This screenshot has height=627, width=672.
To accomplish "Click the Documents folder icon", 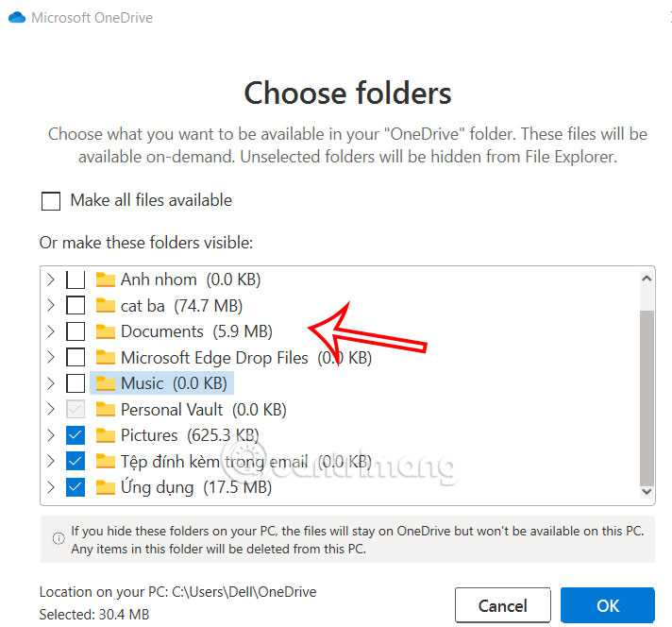I will 105,331.
